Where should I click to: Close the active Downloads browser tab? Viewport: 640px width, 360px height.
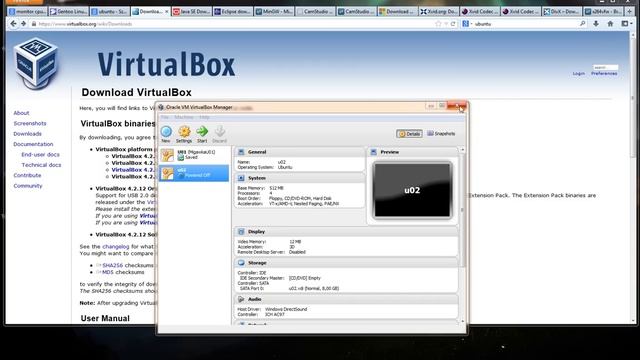tap(167, 12)
